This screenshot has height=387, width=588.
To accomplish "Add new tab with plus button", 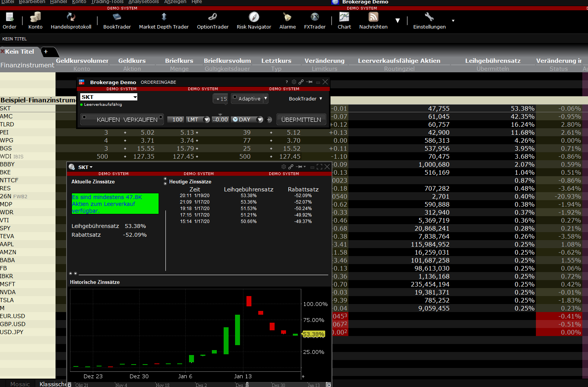I will click(x=46, y=51).
